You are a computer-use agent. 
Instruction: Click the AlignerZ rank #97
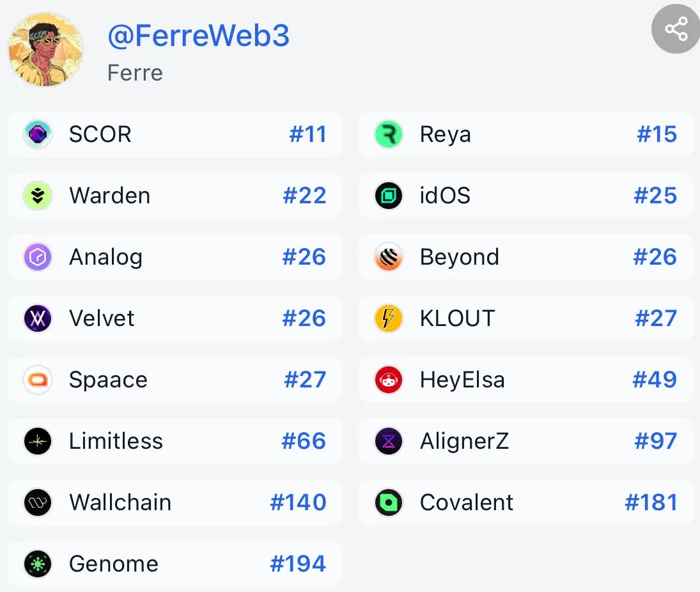[655, 442]
